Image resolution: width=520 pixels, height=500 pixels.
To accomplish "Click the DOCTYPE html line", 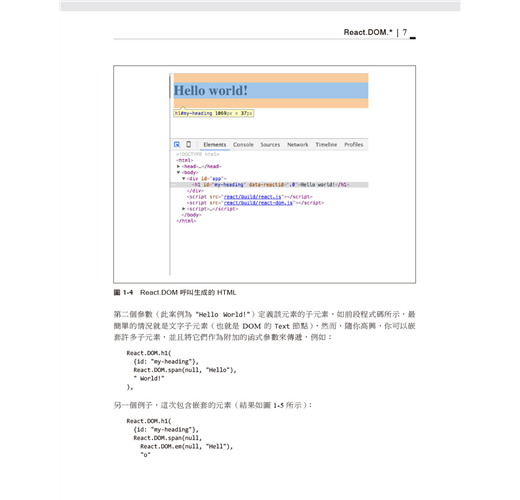I will 198,154.
